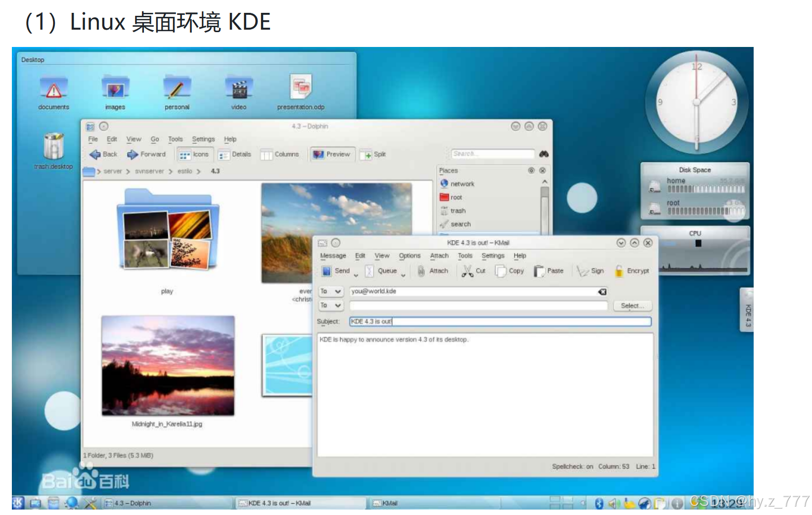Click the Copy toolbar button
The image size is (812, 515).
point(510,271)
